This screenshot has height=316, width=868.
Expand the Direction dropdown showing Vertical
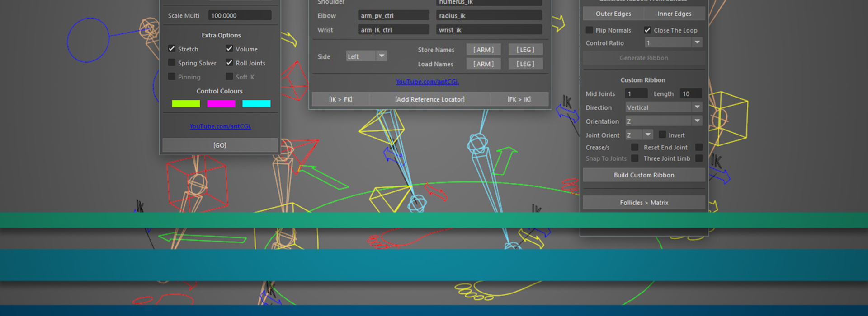click(x=664, y=107)
